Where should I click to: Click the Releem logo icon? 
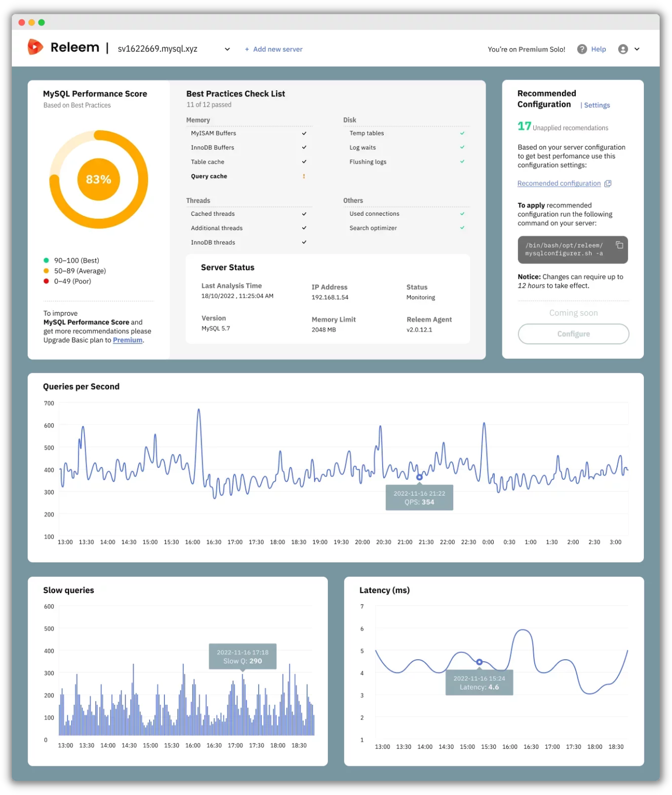[35, 47]
